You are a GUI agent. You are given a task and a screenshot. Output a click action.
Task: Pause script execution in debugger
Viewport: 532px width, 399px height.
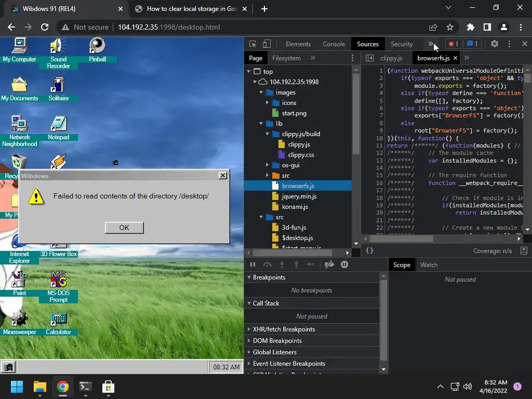[253, 264]
